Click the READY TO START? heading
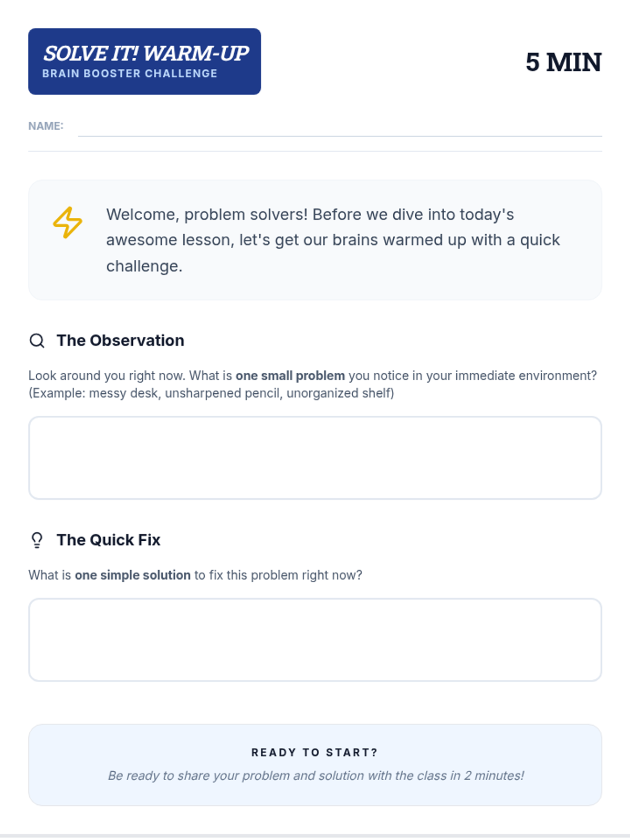Viewport: 630px width, 840px height. 314,752
